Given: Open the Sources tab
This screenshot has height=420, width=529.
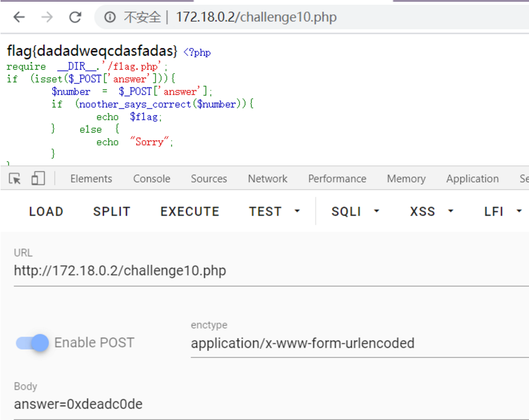Looking at the screenshot, I should pos(209,178).
